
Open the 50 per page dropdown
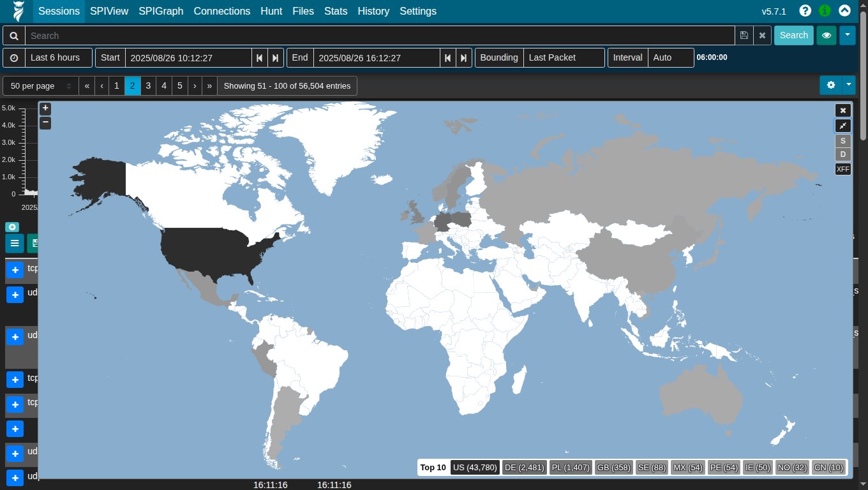[x=41, y=85]
